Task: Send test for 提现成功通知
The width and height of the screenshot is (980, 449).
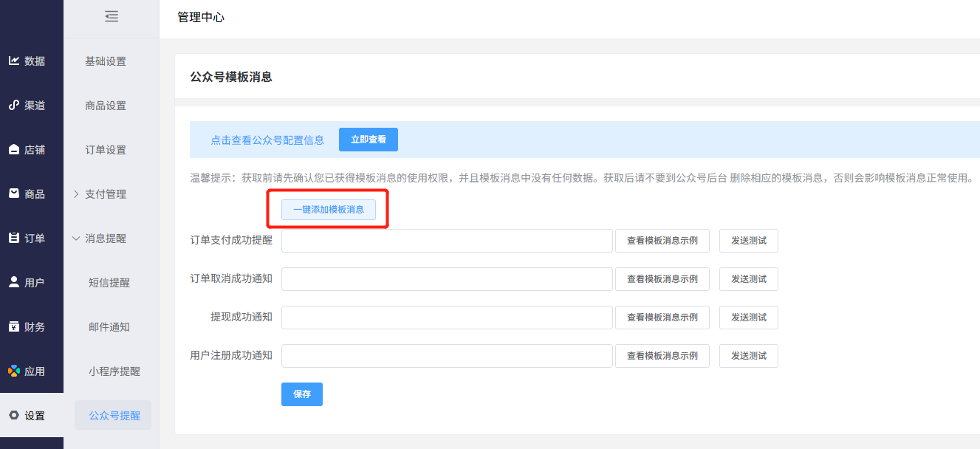Action: pyautogui.click(x=749, y=318)
